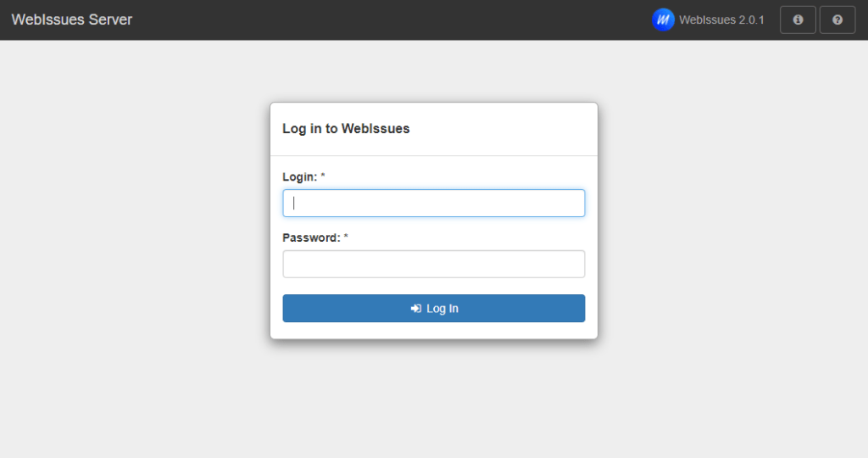Open the help question mark icon
This screenshot has width=868, height=458.
[x=837, y=20]
